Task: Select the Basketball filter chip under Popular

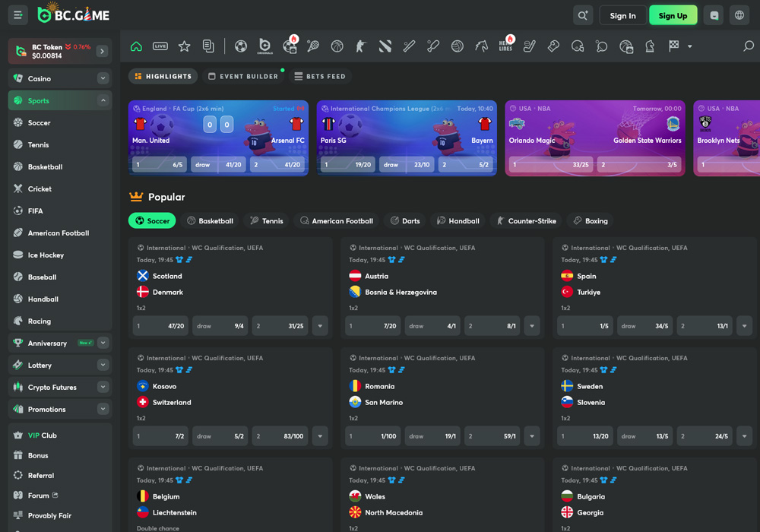Action: point(211,220)
